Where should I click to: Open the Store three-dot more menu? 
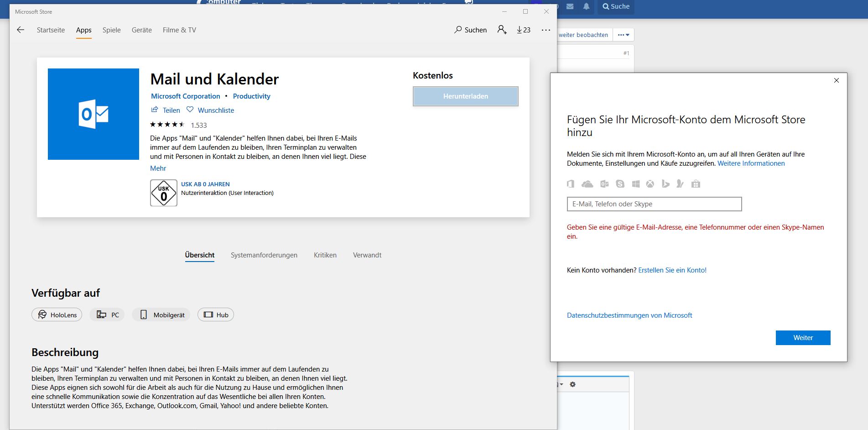coord(546,30)
